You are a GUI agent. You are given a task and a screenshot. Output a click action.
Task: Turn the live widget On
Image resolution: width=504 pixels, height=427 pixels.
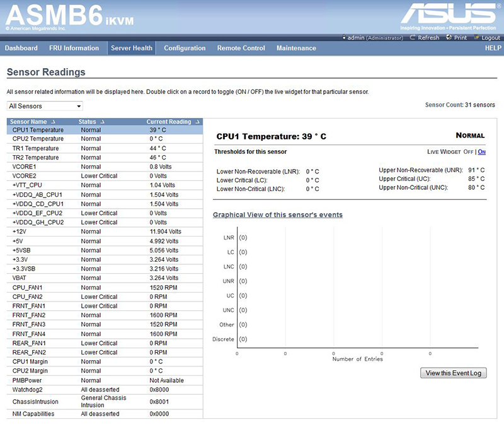(481, 151)
